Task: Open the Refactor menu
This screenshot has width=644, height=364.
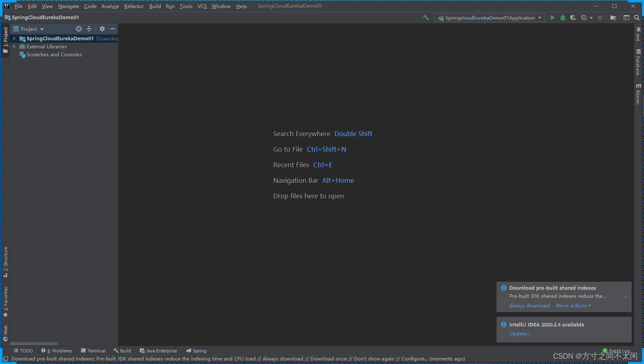Action: [134, 6]
